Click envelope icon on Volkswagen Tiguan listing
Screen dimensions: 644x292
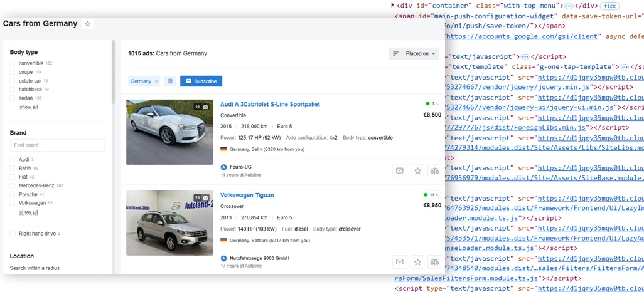coord(399,262)
